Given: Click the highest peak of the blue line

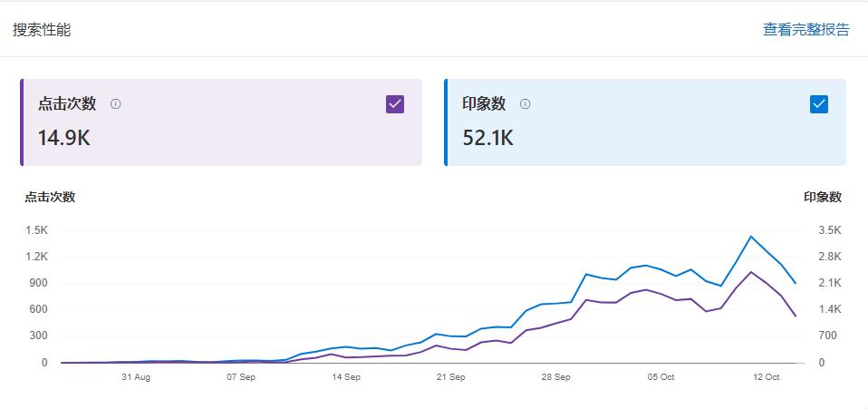Looking at the screenshot, I should [751, 237].
